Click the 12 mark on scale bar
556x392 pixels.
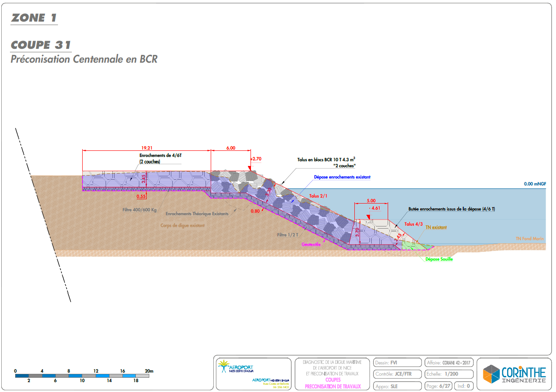tap(96, 371)
